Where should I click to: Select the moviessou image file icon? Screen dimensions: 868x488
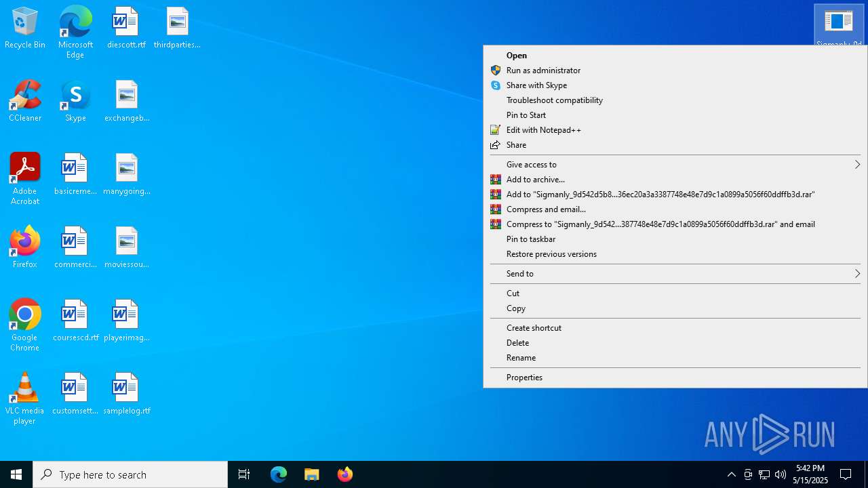127,248
